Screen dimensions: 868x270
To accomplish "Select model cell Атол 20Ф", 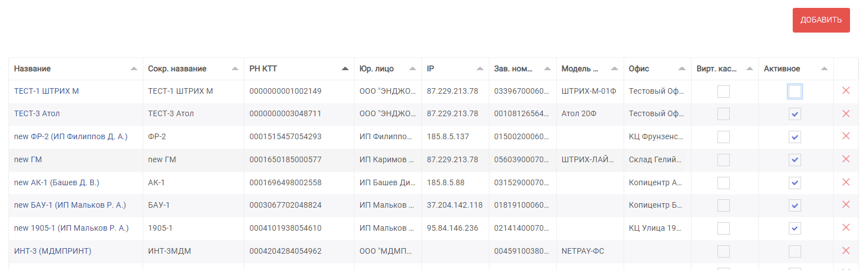I will tap(580, 113).
